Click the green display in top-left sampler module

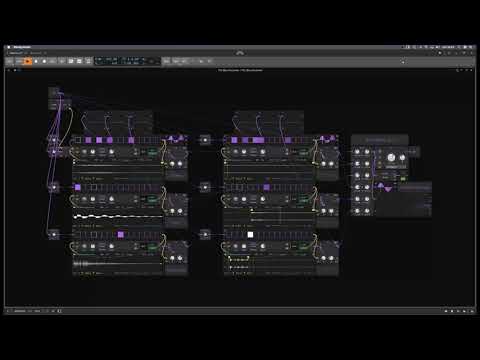point(152,152)
